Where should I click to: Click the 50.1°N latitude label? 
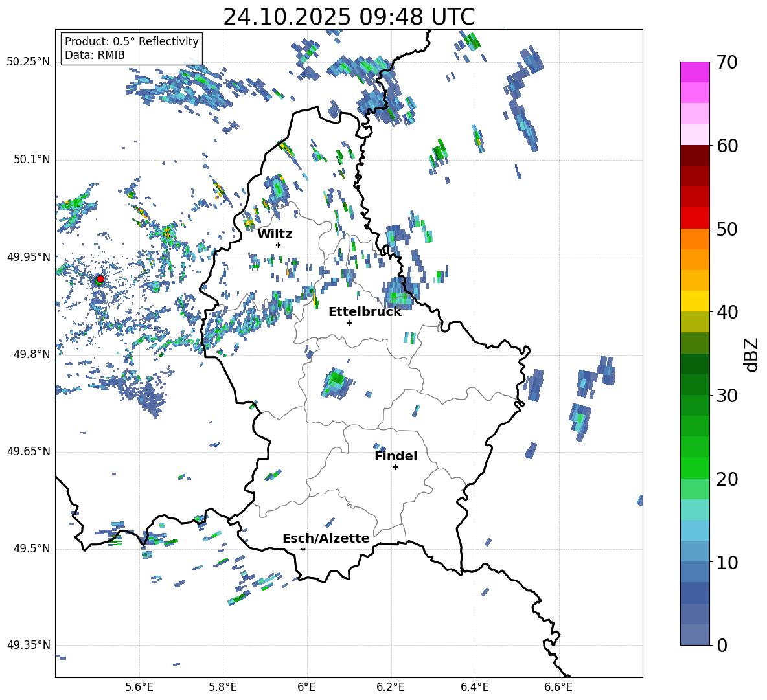[32, 159]
